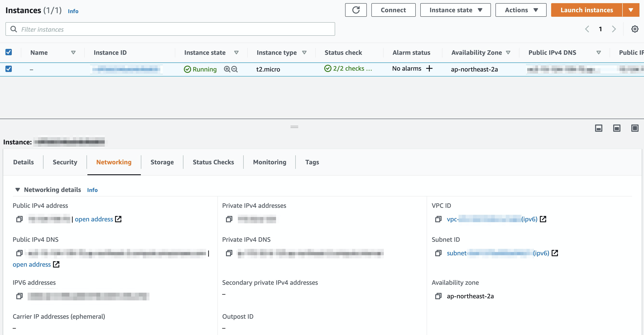The width and height of the screenshot is (644, 335).
Task: Open the subnet ID link
Action: (x=497, y=253)
